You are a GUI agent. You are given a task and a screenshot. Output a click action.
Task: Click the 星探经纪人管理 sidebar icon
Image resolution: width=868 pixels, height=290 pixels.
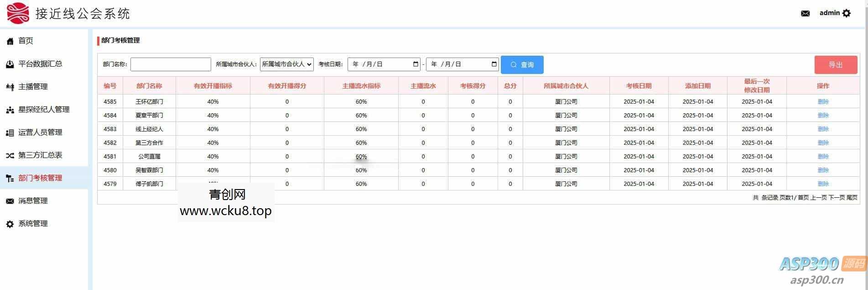click(10, 110)
